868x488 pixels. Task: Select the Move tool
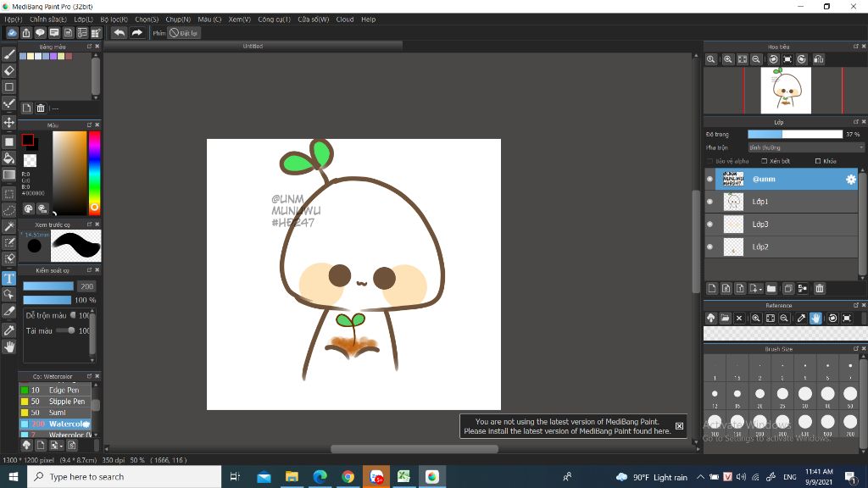[x=8, y=122]
